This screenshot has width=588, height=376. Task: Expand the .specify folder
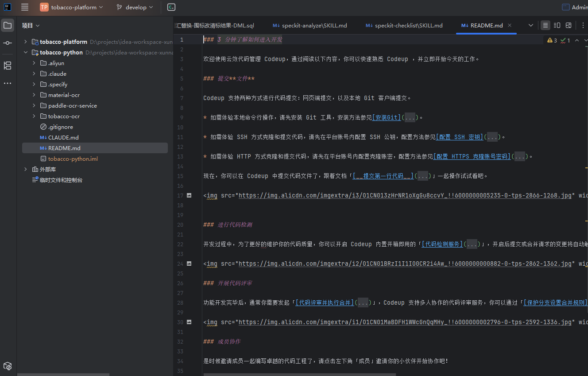tap(34, 85)
